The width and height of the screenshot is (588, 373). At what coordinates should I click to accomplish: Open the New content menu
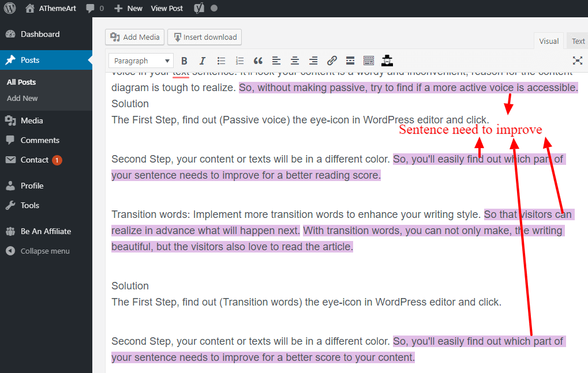[129, 8]
